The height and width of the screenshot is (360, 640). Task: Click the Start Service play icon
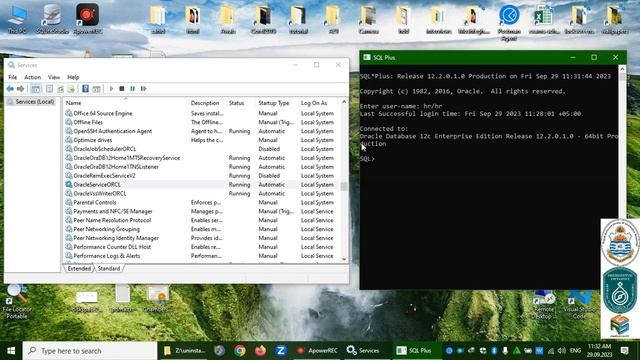tap(111, 89)
